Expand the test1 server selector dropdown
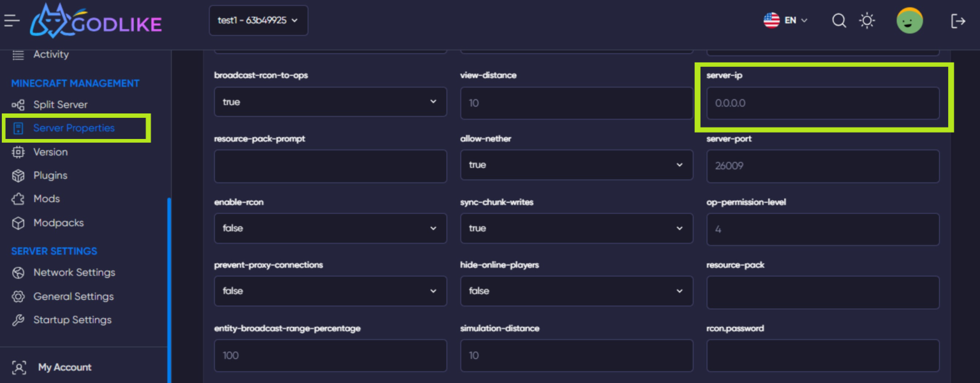 coord(258,20)
